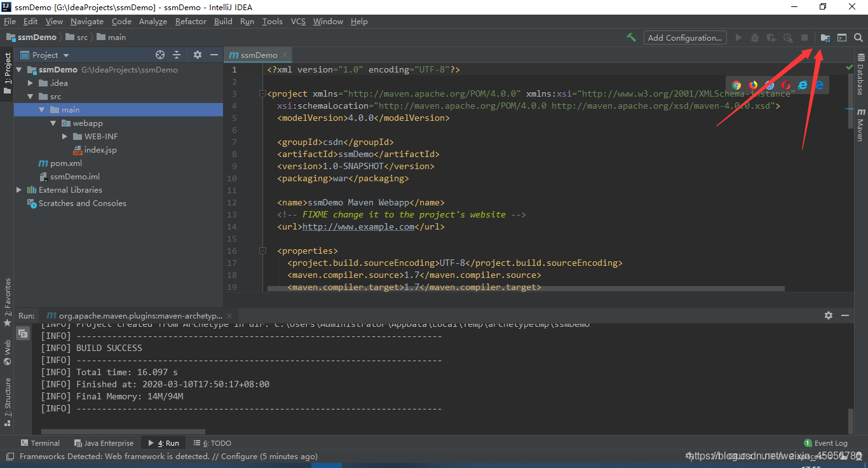This screenshot has height=468, width=868.
Task: Click the Run with Profiler icon
Action: pos(788,38)
